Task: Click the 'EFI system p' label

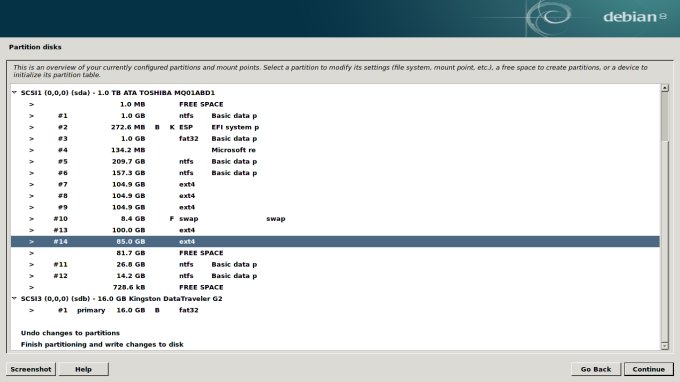Action: pos(235,127)
